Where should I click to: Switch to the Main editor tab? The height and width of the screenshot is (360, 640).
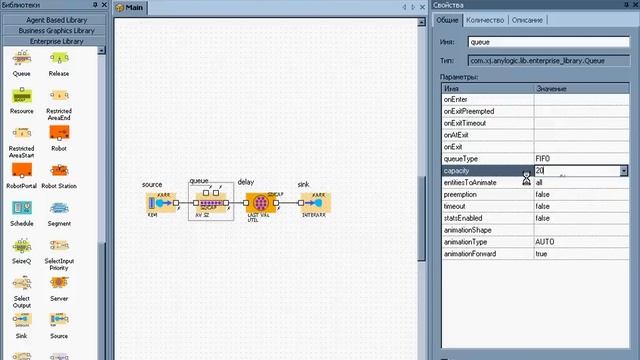(130, 8)
